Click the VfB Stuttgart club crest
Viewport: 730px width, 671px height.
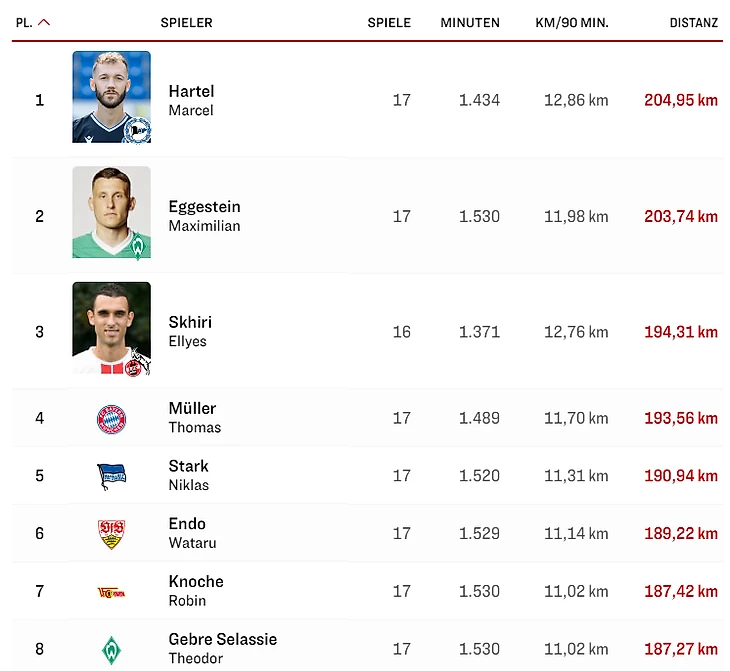pyautogui.click(x=111, y=534)
